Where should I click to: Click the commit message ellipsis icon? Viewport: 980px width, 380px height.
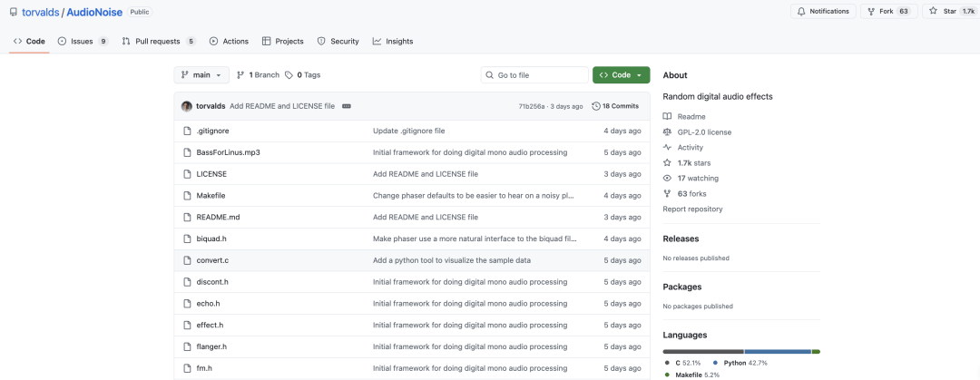tap(347, 106)
